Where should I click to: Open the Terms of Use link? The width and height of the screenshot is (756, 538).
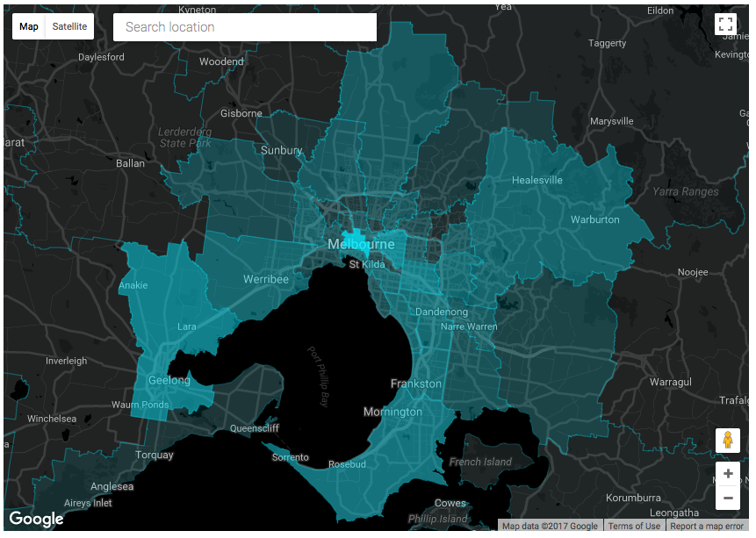point(634,526)
